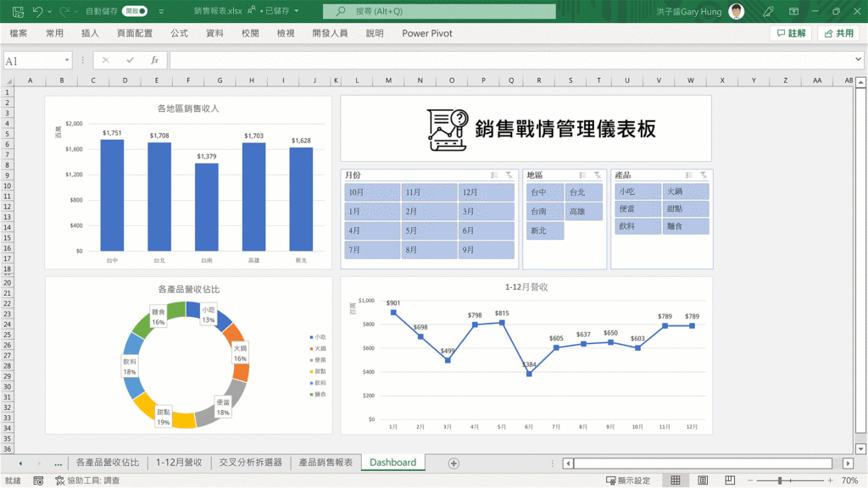
Task: Toggle multi-select on 產品 slicer
Action: pos(688,175)
